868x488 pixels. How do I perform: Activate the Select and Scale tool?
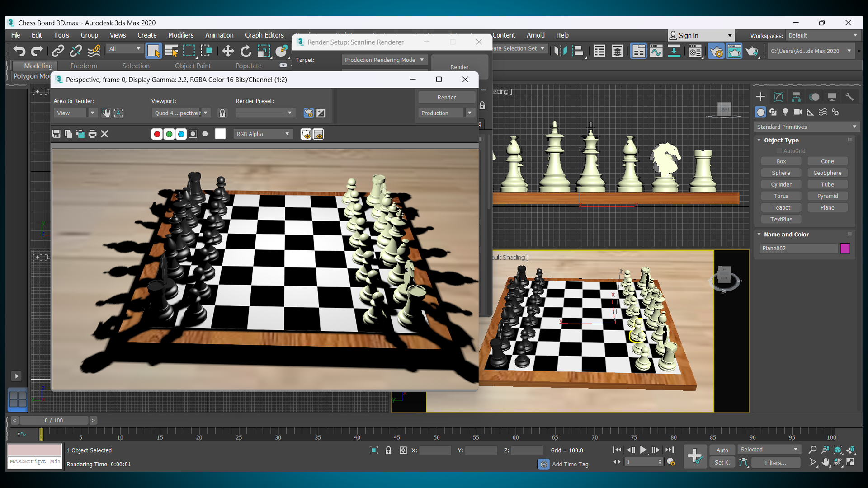[x=264, y=51]
